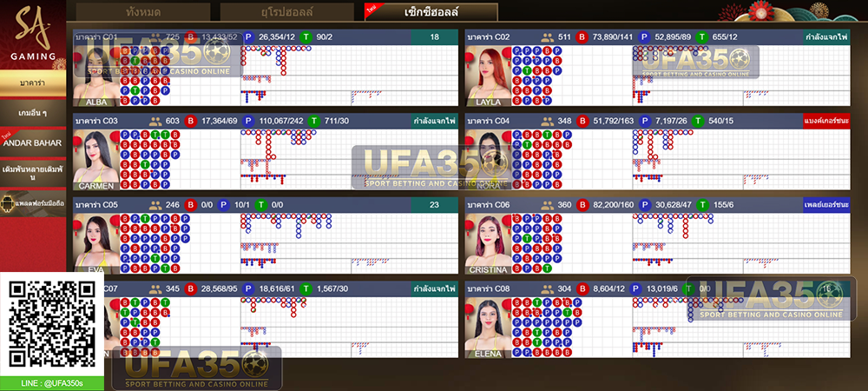Click แบงค์เกอร์ชนะ status on table C04
The height and width of the screenshot is (391, 868).
(x=827, y=122)
